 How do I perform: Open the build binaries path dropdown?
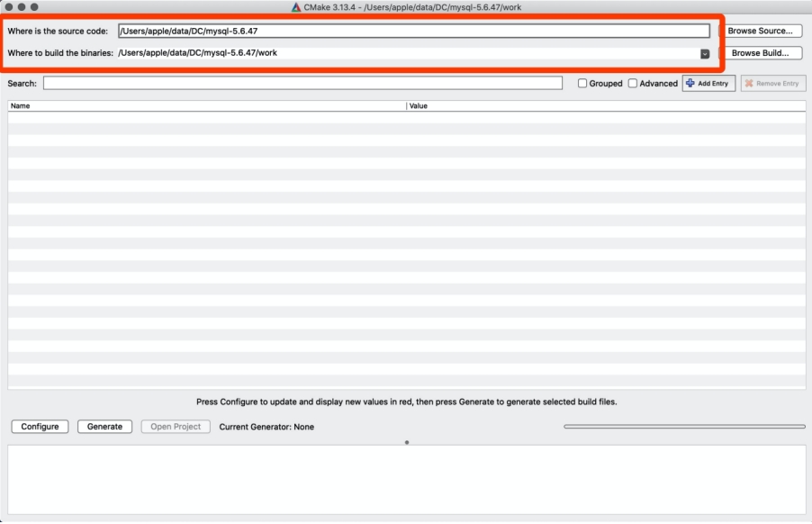[705, 54]
